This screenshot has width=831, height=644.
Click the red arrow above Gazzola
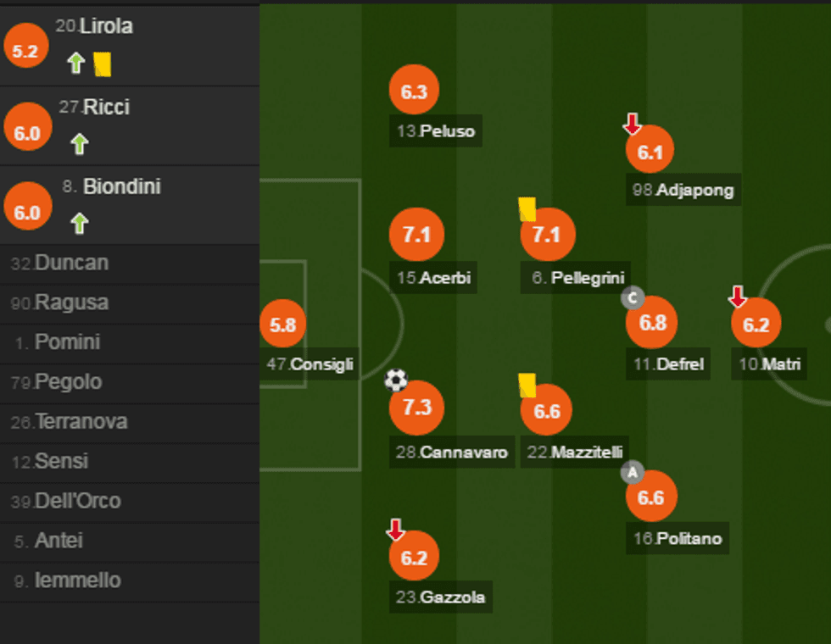pyautogui.click(x=394, y=527)
